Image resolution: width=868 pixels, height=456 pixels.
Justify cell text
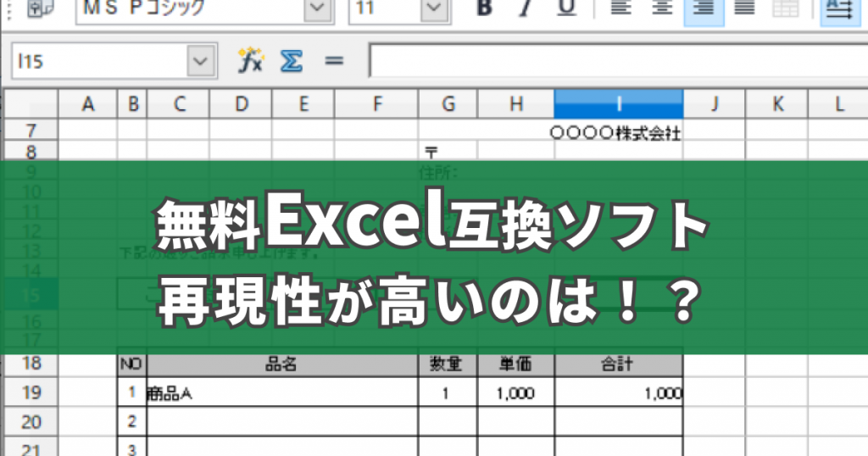[x=744, y=8]
